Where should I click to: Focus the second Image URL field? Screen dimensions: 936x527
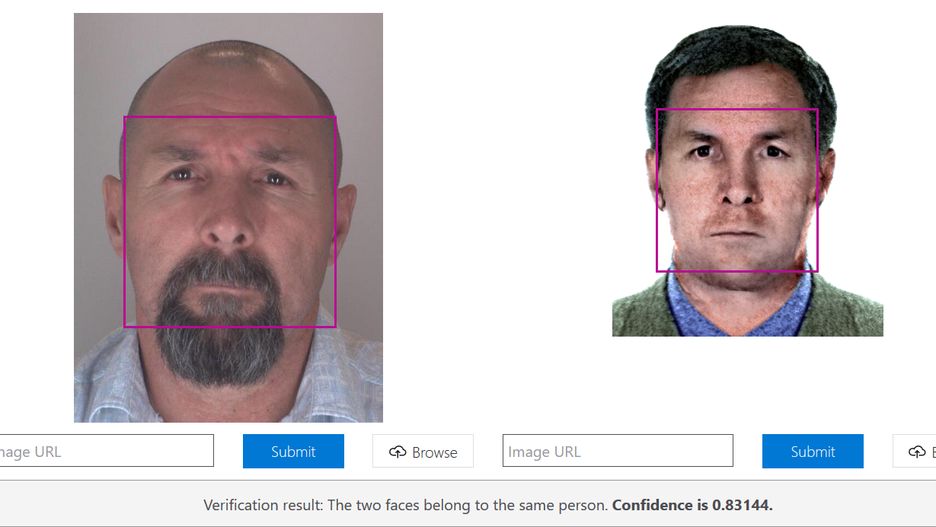coord(618,451)
